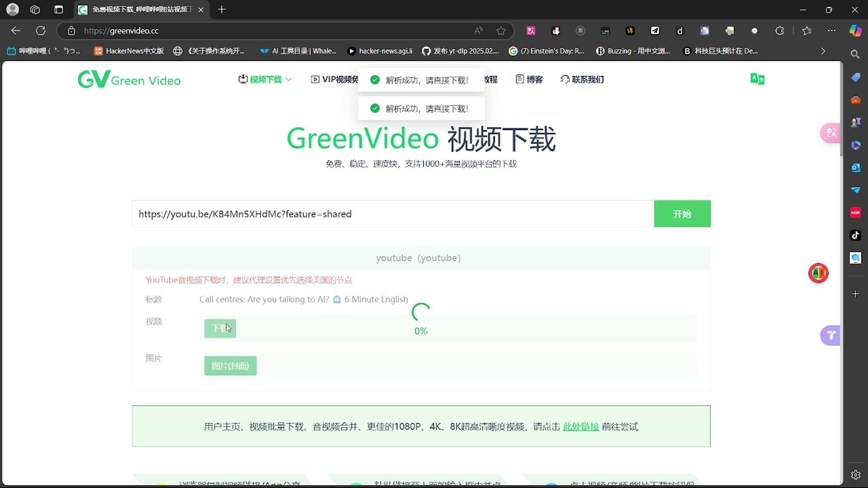
Task: Open the AI 工具目录 bookmark
Action: click(x=298, y=51)
